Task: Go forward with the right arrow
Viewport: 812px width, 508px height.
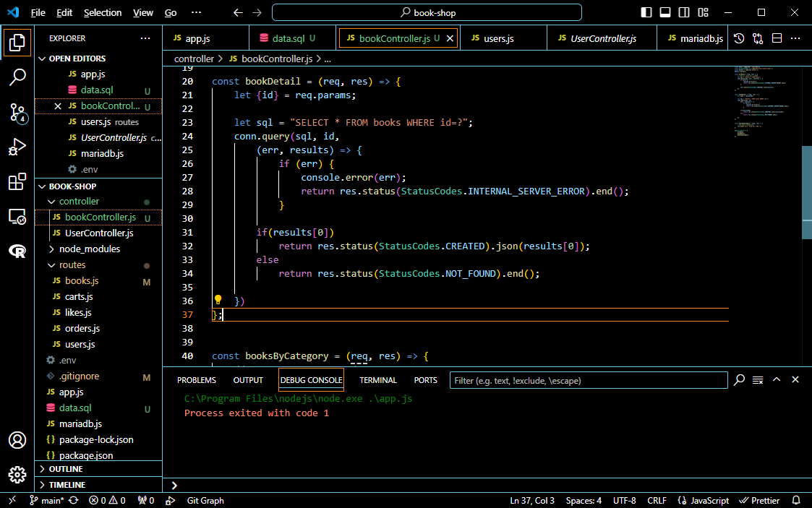Action: pos(257,12)
